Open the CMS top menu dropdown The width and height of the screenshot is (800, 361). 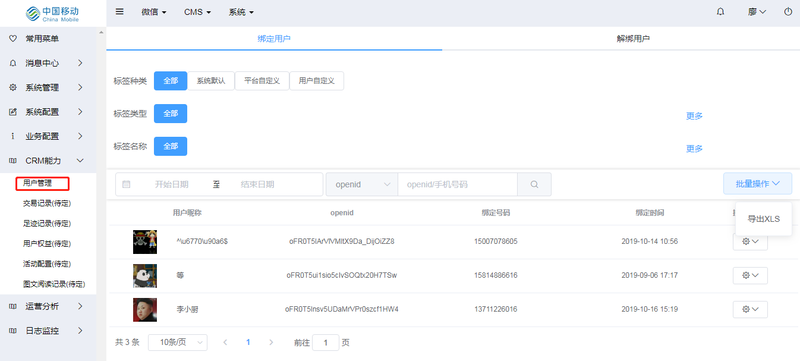click(x=197, y=12)
